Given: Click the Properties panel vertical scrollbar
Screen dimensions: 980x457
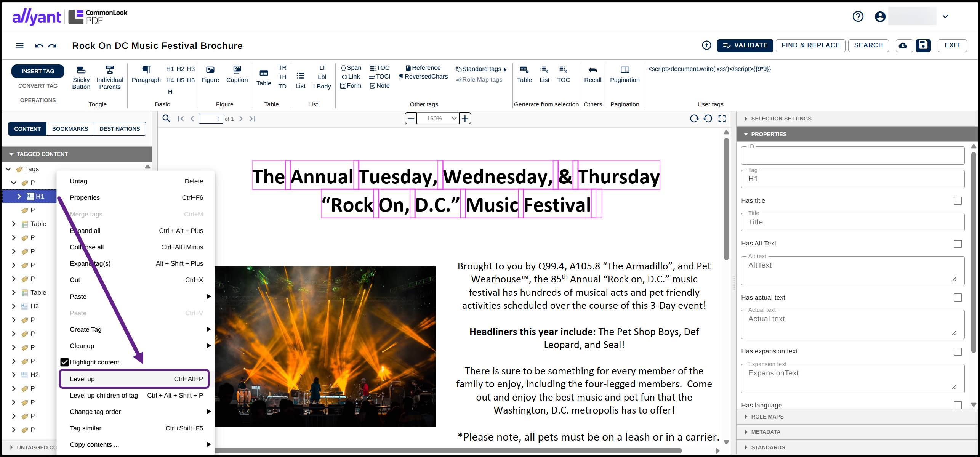Looking at the screenshot, I should 974,252.
